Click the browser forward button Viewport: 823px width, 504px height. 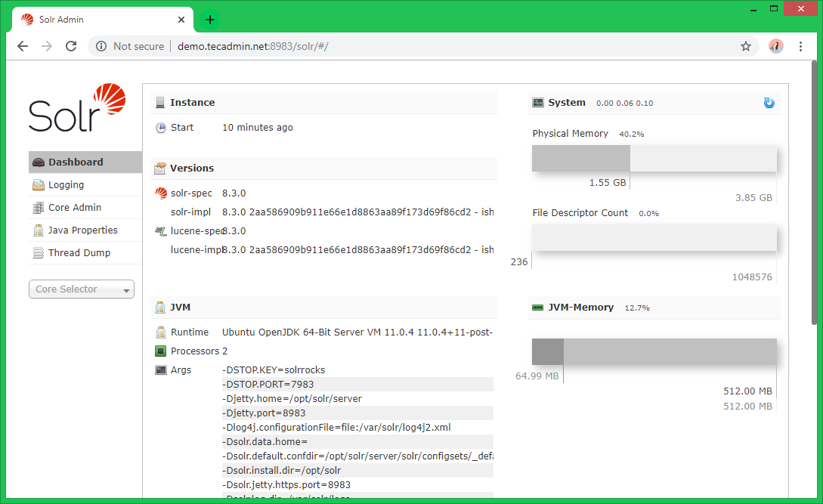(x=47, y=46)
